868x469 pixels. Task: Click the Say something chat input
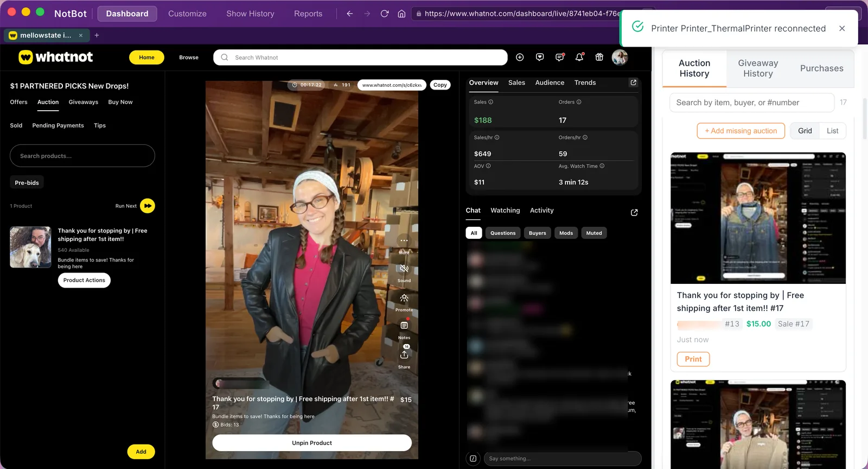point(562,459)
